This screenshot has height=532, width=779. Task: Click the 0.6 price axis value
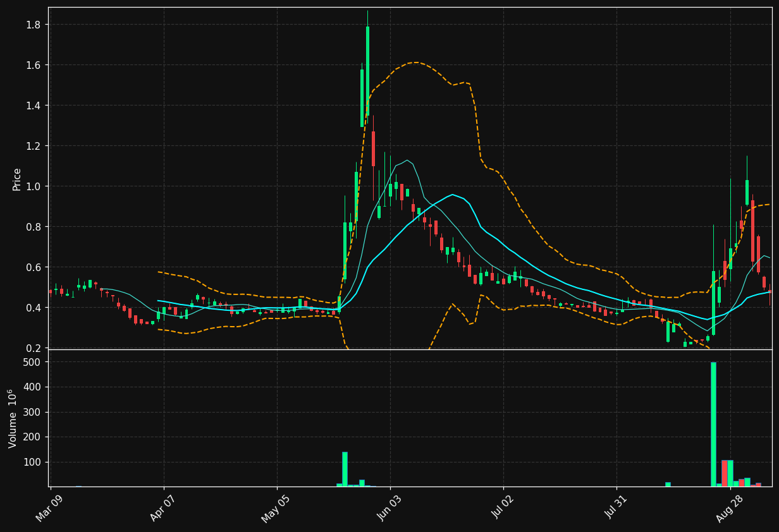pos(35,267)
